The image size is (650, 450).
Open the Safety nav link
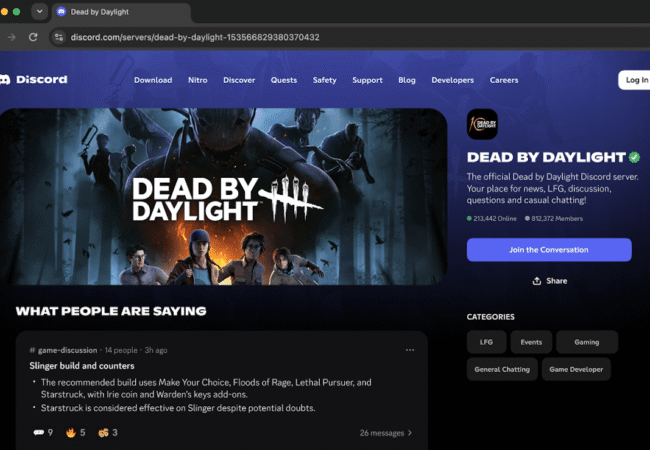(325, 80)
